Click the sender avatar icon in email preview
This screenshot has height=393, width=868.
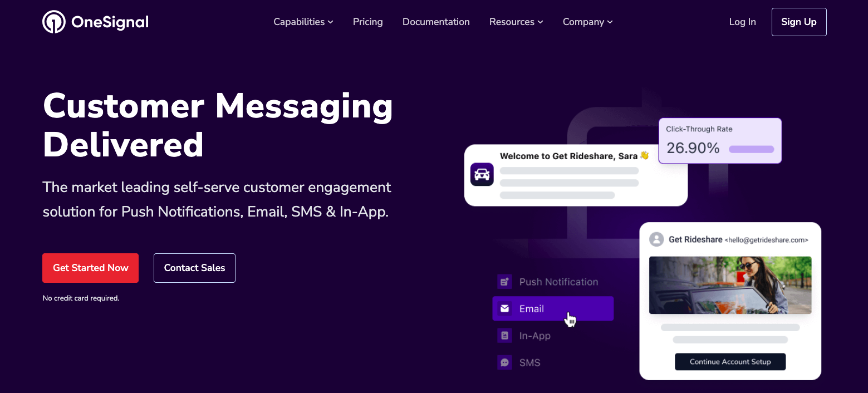point(657,239)
